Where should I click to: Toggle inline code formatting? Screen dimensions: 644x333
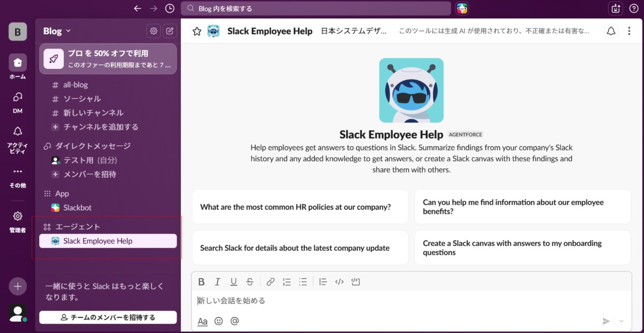pyautogui.click(x=339, y=281)
